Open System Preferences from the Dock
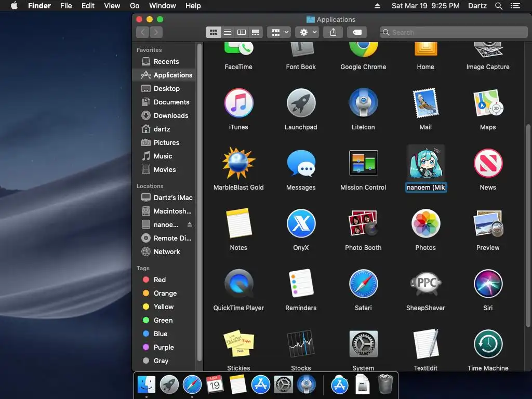This screenshot has height=399, width=532. coord(283,385)
